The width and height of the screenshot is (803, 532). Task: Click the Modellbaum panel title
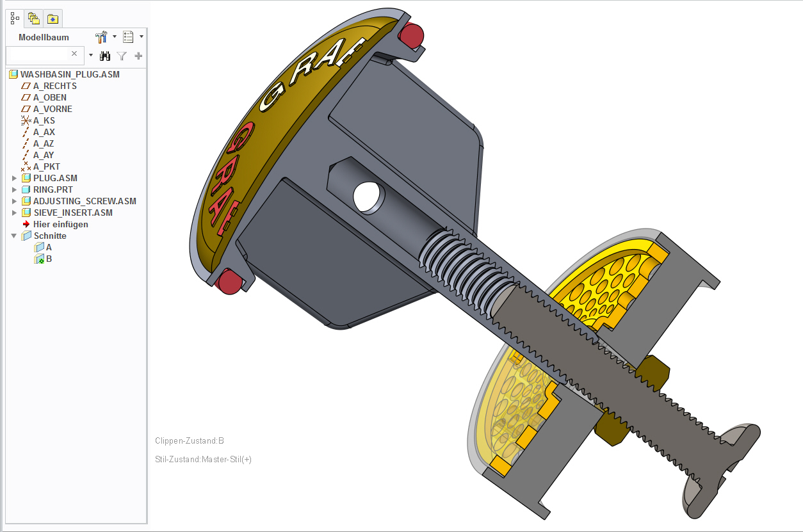[x=44, y=37]
